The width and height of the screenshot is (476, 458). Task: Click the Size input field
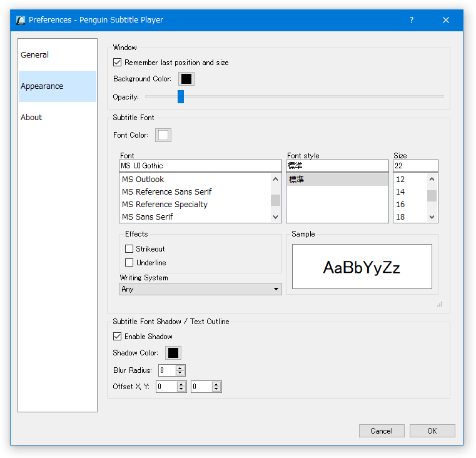pos(415,166)
